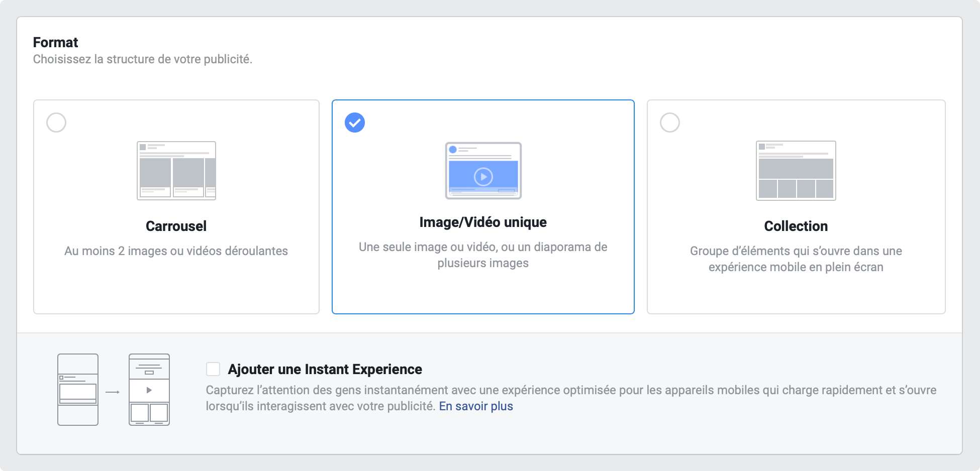
Task: Click the Collection grid illustration icon
Action: pos(796,171)
